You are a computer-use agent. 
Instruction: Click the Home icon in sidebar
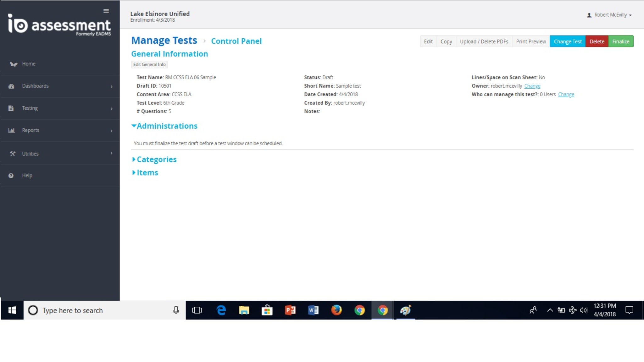pos(13,64)
